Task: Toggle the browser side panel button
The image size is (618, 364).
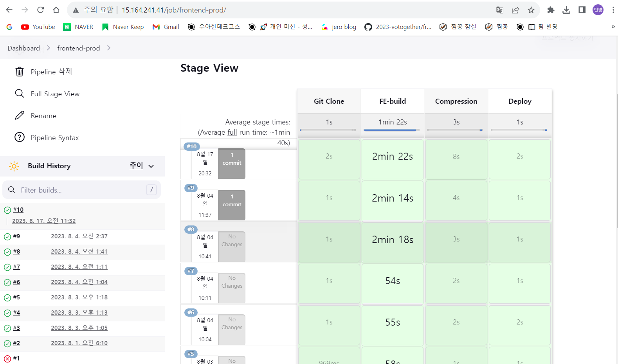Action: pos(582,10)
